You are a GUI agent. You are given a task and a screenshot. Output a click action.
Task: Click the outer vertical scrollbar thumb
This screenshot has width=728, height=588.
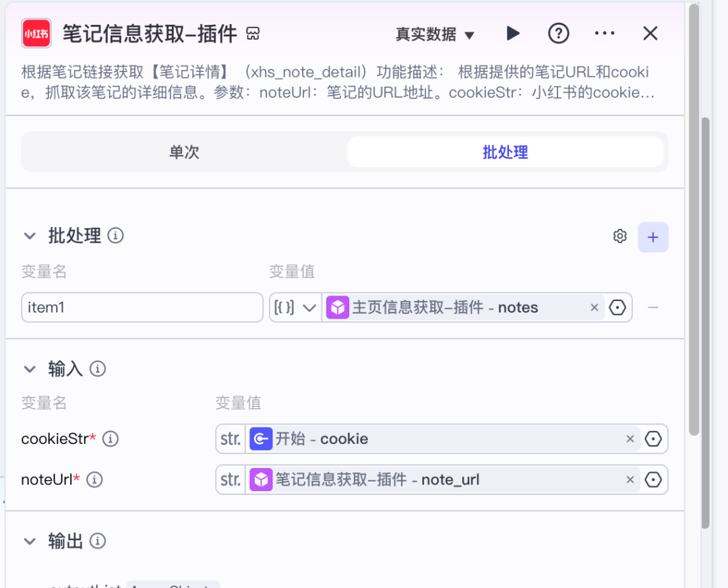705,323
